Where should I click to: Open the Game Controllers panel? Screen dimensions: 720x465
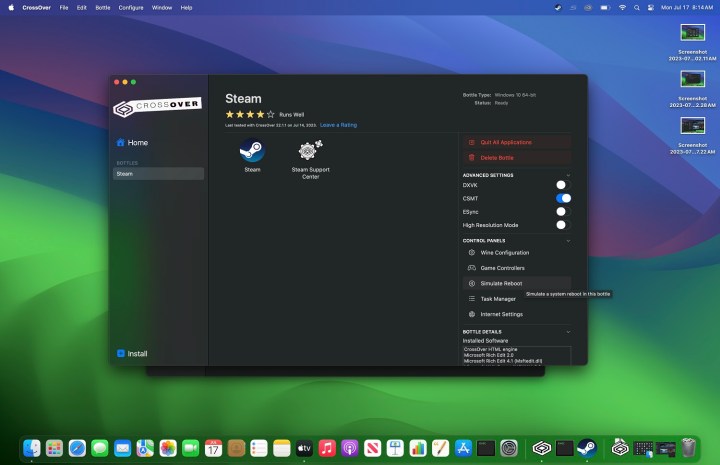(x=517, y=268)
